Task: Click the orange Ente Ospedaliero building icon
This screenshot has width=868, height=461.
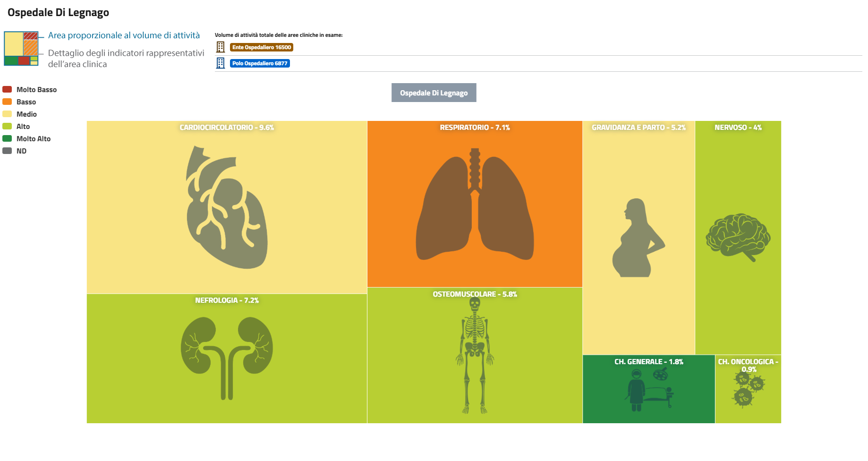Action: point(221,47)
